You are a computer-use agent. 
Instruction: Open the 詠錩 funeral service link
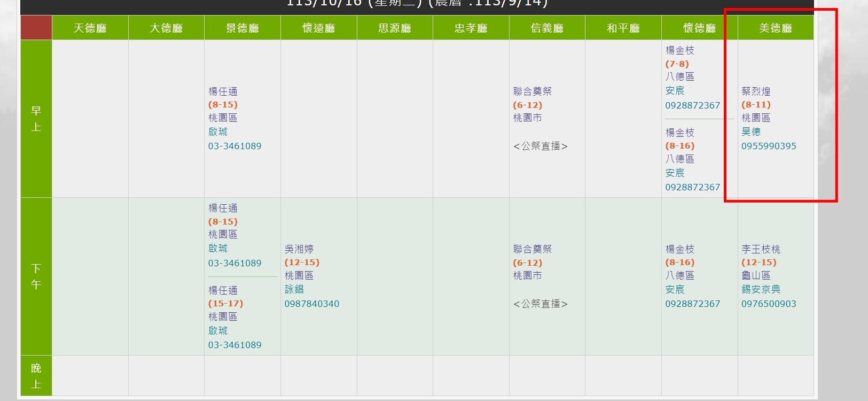(294, 289)
